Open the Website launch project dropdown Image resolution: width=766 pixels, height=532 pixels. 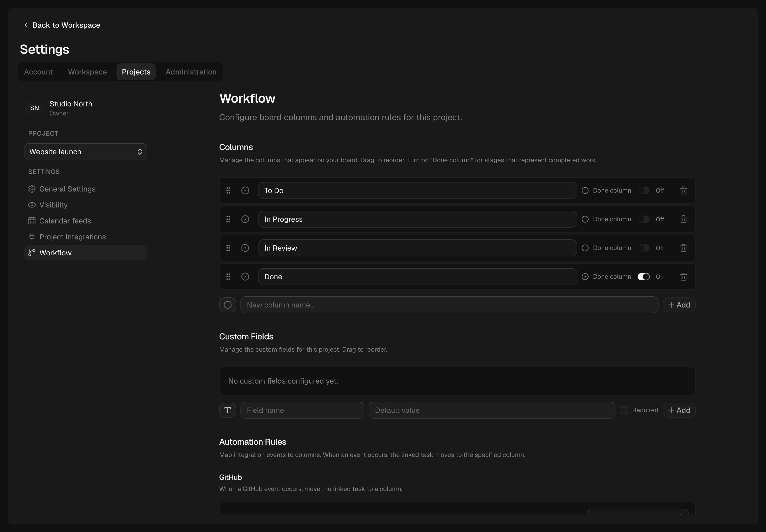86,152
